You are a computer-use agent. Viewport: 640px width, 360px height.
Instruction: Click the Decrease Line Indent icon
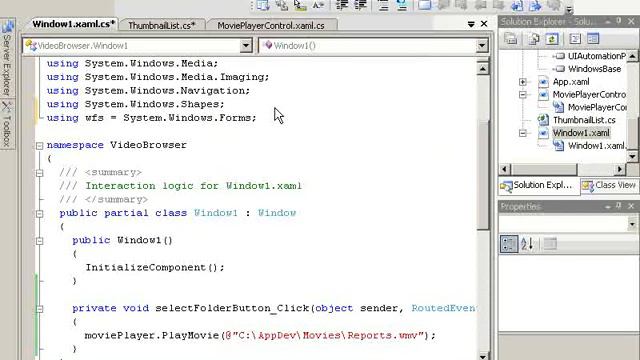pos(342,5)
